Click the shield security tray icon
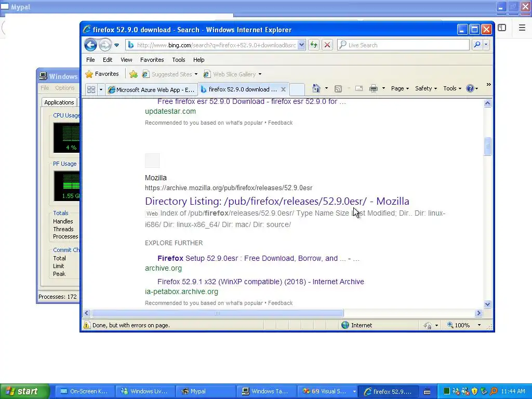 point(474,391)
